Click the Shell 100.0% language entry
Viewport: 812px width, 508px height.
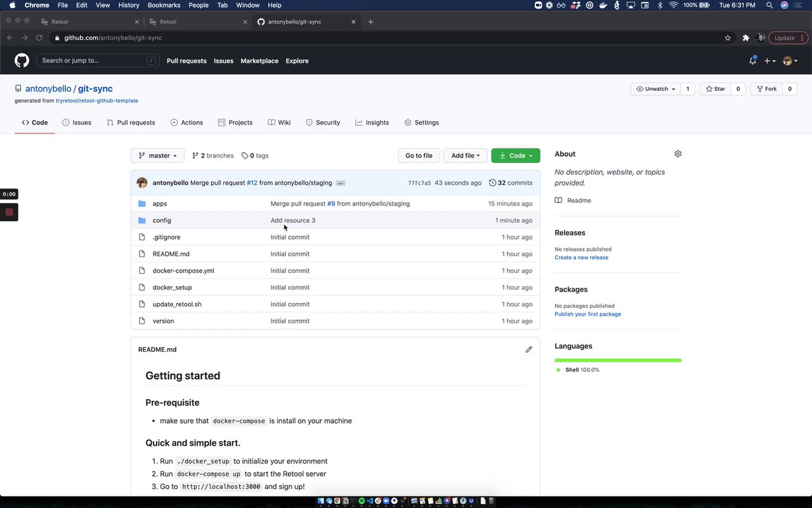(x=577, y=370)
